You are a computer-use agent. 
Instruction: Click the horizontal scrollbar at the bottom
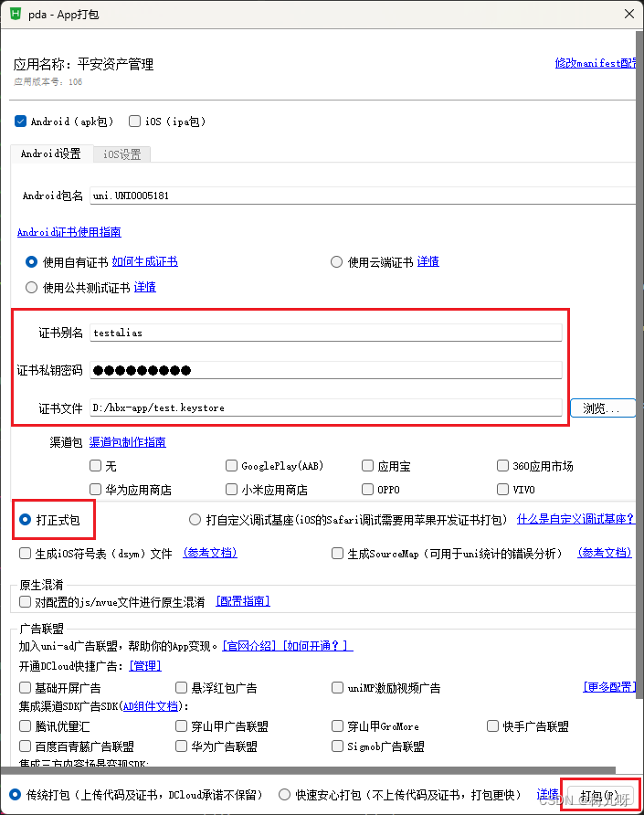[x=309, y=770]
